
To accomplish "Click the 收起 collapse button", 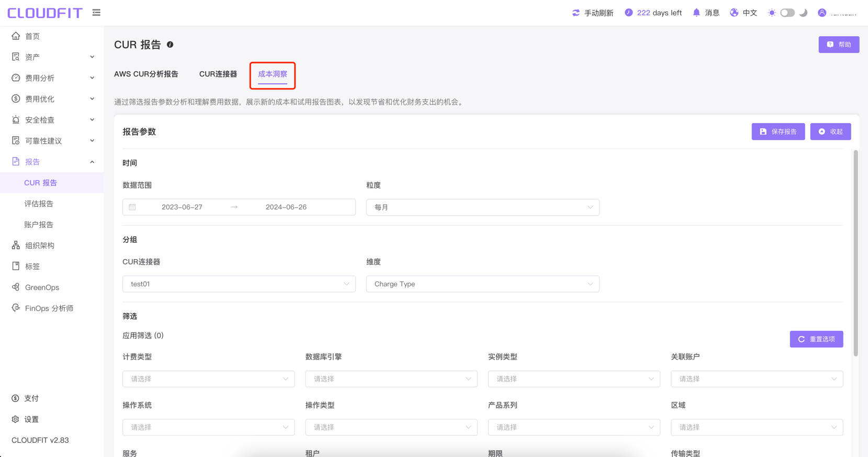I will point(830,132).
